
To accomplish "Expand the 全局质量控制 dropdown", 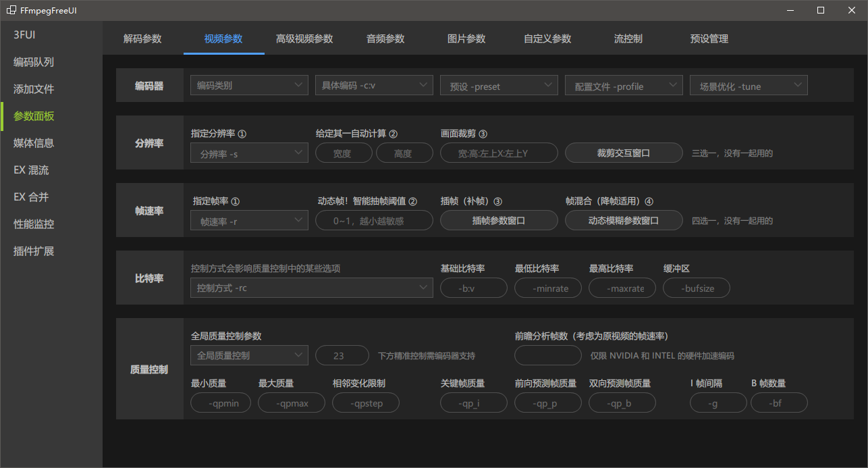I will [249, 355].
